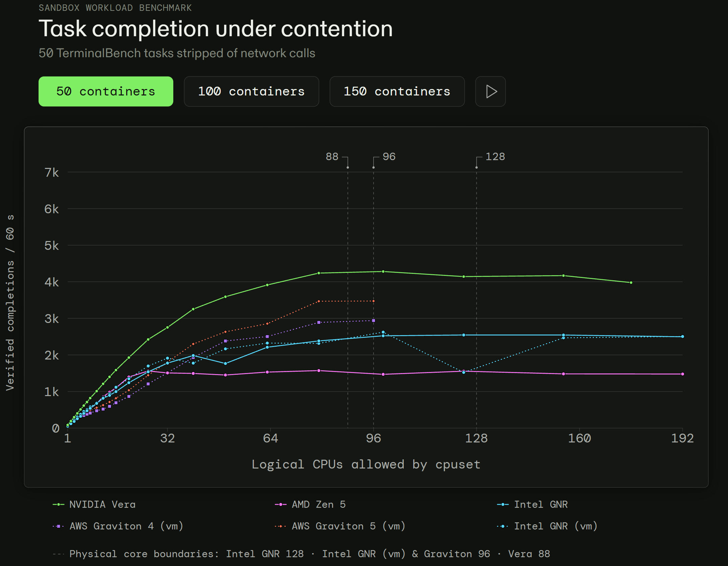Toggle the AWS Graviton 4 (vm) legend entry

click(x=118, y=526)
